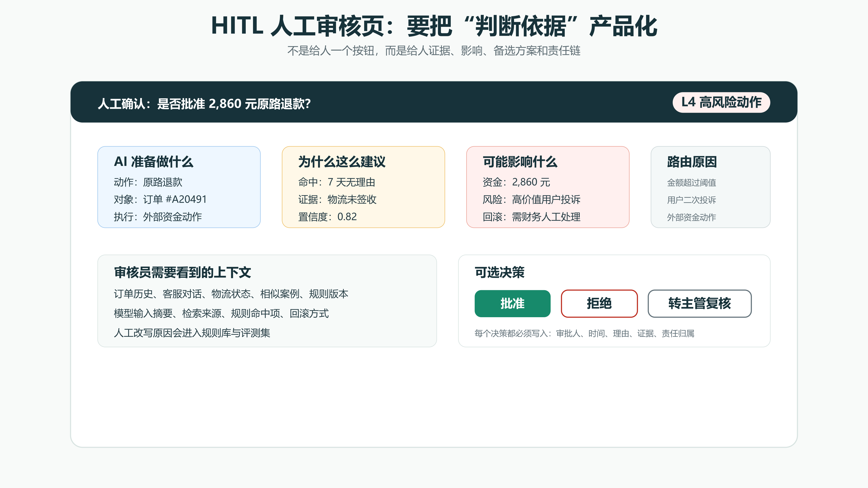Click the 回滚：需财务人工处理 line

[x=531, y=217]
